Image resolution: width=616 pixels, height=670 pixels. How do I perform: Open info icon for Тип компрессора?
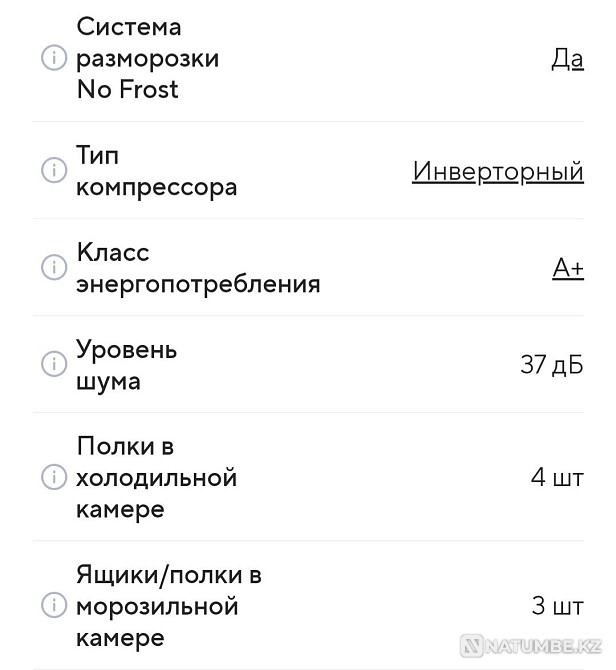pyautogui.click(x=53, y=171)
